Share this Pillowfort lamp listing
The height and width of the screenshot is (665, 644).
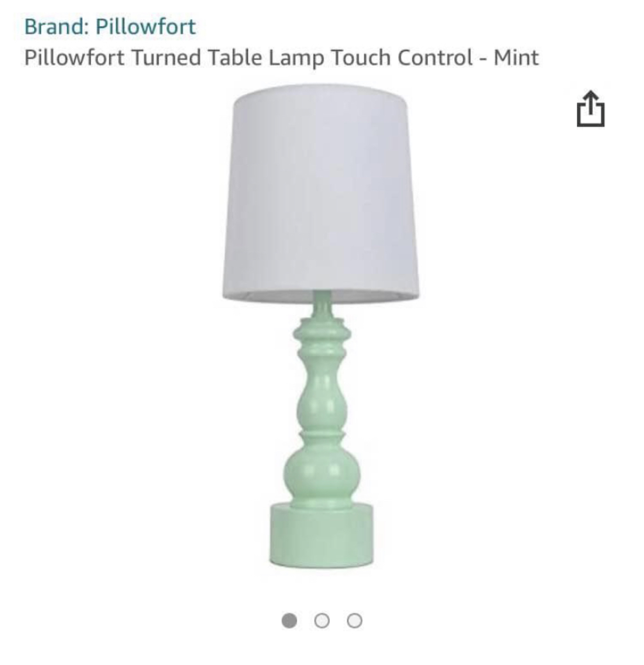[590, 109]
